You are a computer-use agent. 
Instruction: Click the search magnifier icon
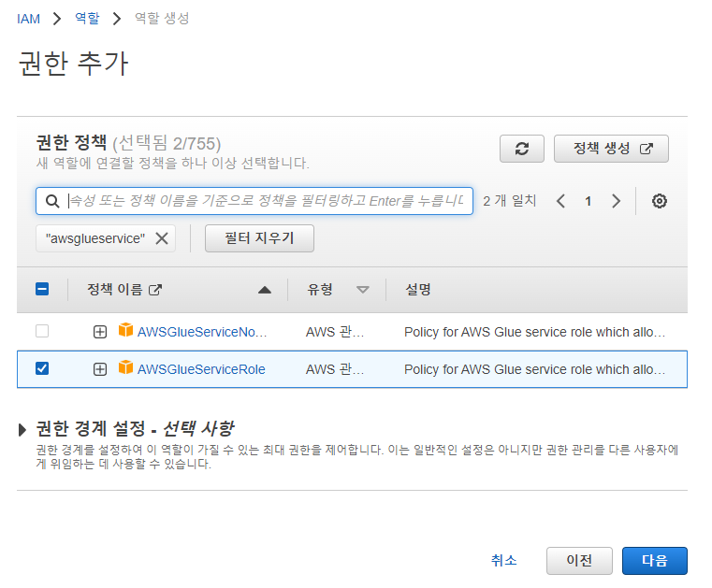pos(52,201)
